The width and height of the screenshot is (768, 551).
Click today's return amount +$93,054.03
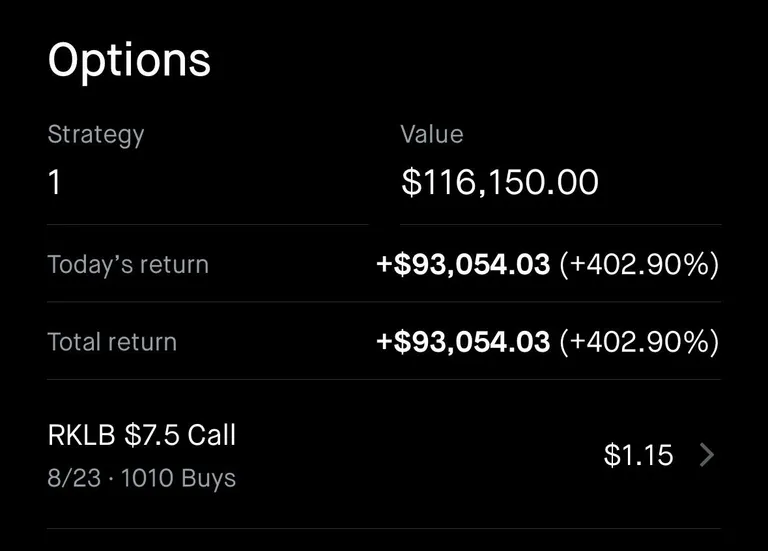[463, 265]
